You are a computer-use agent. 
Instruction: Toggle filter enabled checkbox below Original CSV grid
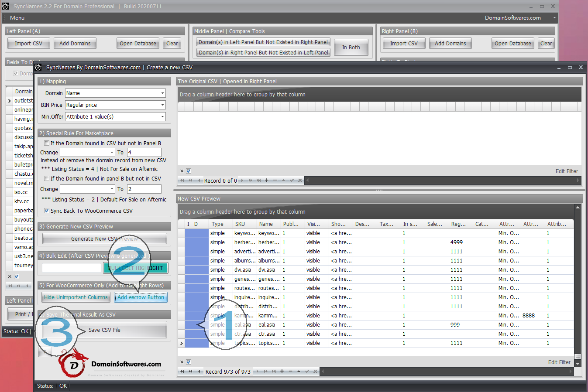coord(189,171)
